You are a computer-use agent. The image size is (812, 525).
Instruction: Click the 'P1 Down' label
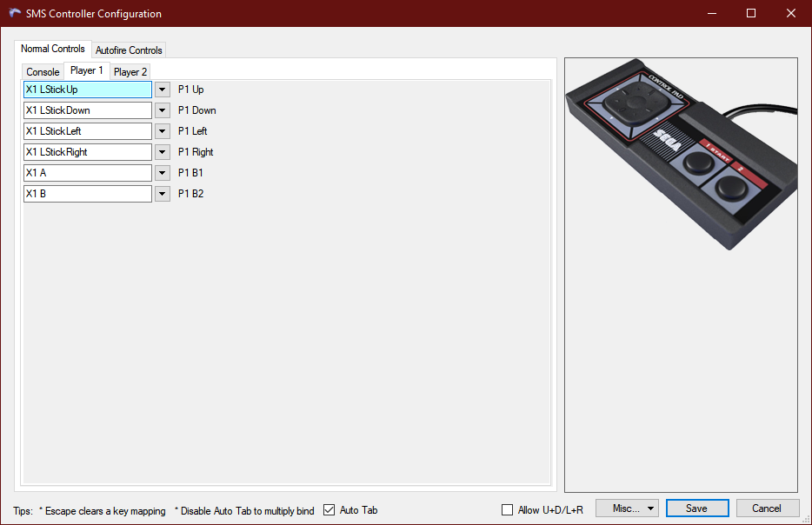point(196,110)
